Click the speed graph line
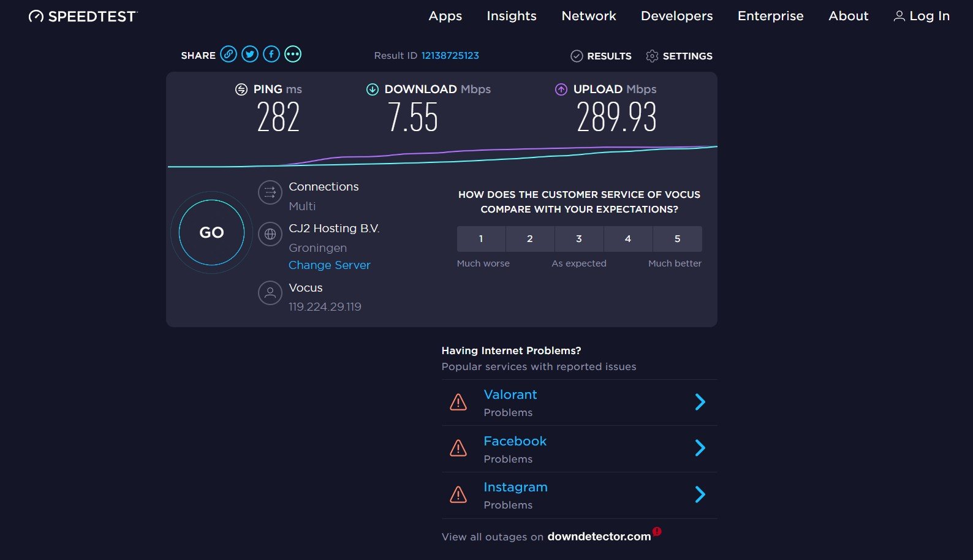The height and width of the screenshot is (560, 973). [x=442, y=157]
